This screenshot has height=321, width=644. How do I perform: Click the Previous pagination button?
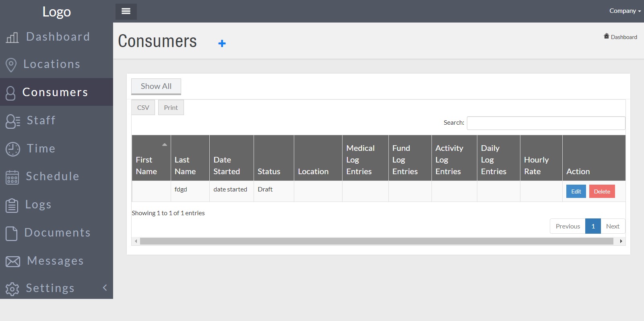(x=568, y=226)
